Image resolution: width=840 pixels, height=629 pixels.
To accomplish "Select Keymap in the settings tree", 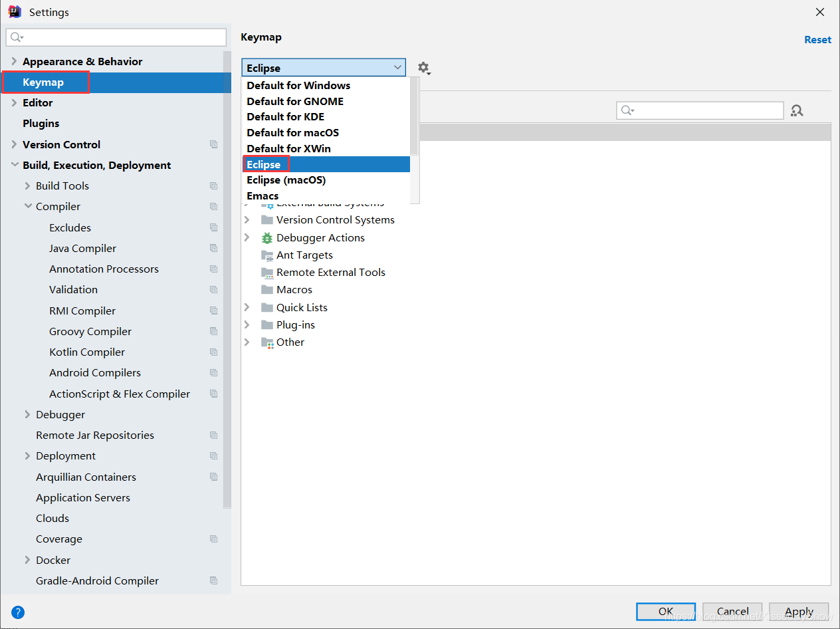I will pyautogui.click(x=116, y=82).
